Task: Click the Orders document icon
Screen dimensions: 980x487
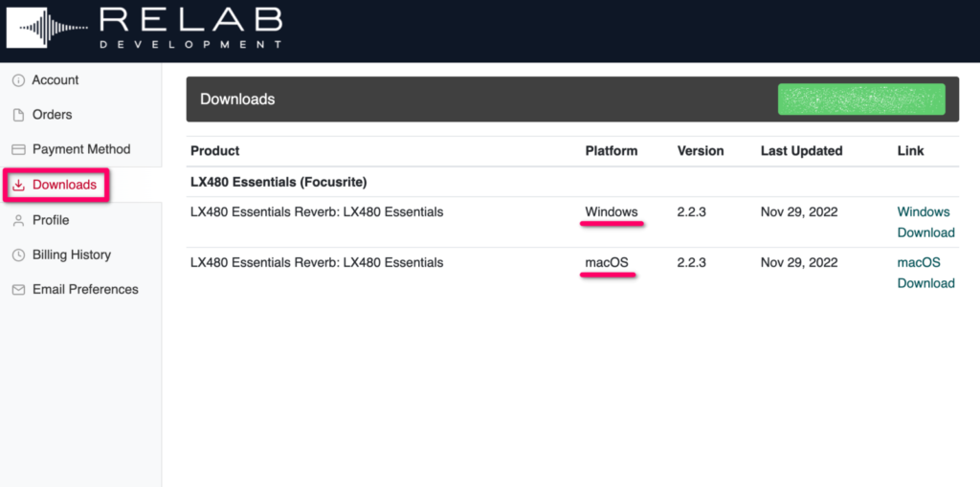Action: [19, 115]
